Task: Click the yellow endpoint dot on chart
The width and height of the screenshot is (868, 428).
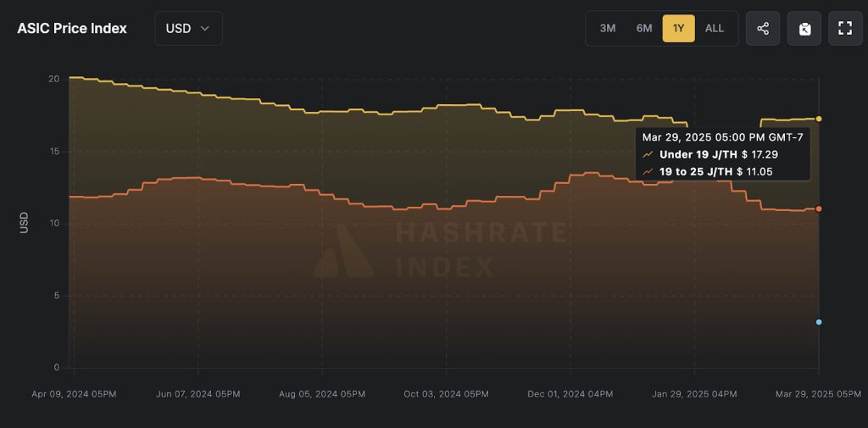Action: [x=819, y=119]
